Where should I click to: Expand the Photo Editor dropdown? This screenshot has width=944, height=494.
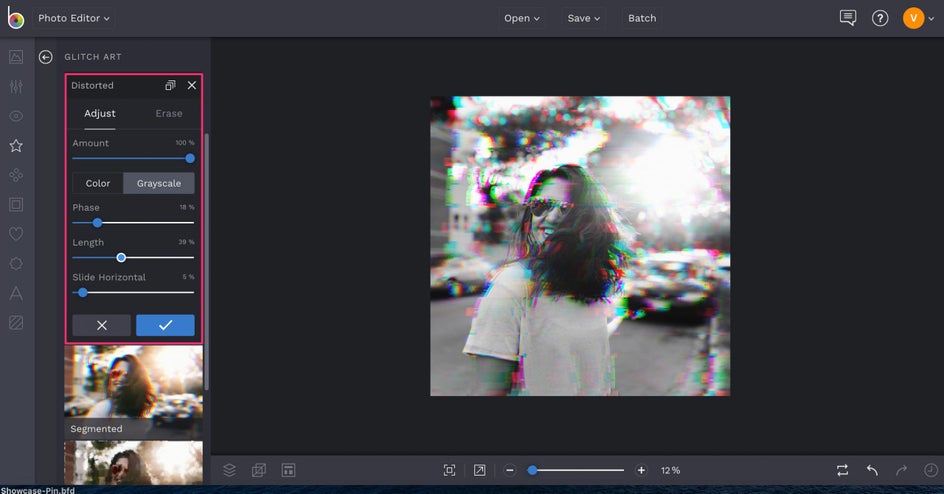pyautogui.click(x=75, y=18)
